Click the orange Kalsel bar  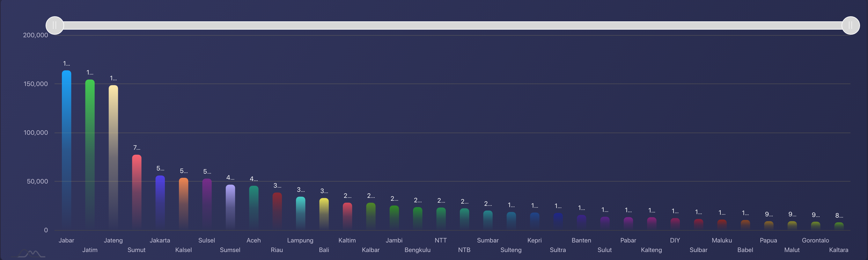[x=184, y=204]
